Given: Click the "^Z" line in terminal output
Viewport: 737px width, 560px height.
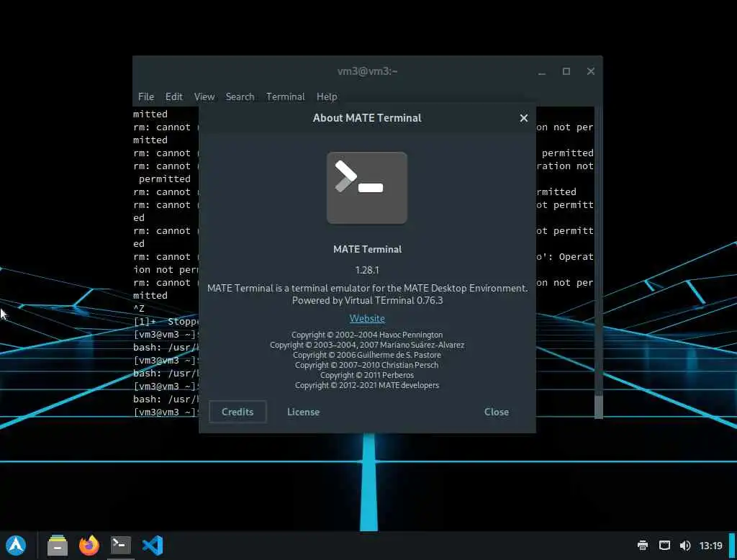Looking at the screenshot, I should [x=139, y=309].
